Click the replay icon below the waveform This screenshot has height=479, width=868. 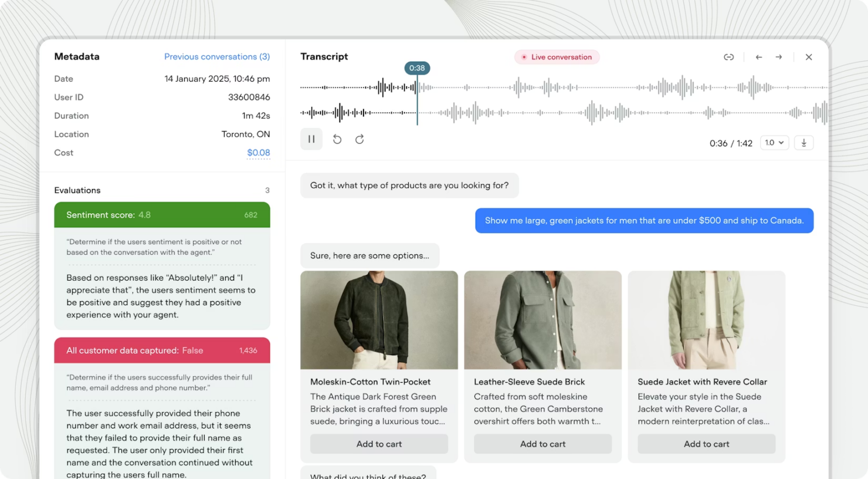click(x=337, y=139)
